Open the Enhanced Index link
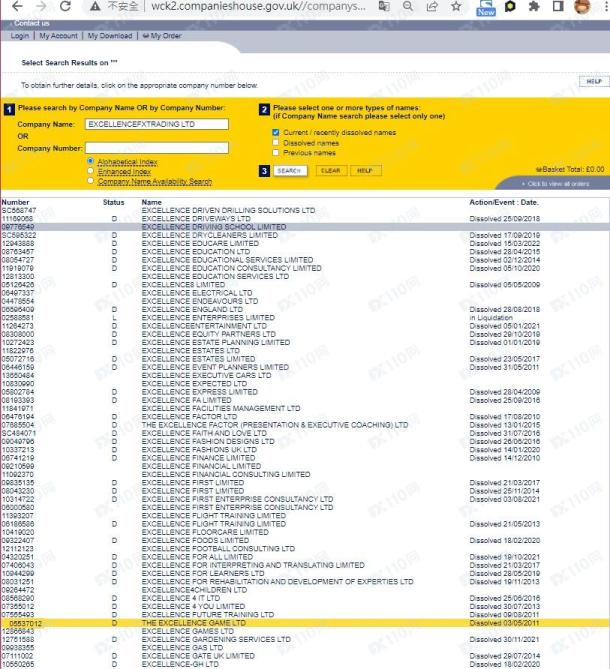 124,172
